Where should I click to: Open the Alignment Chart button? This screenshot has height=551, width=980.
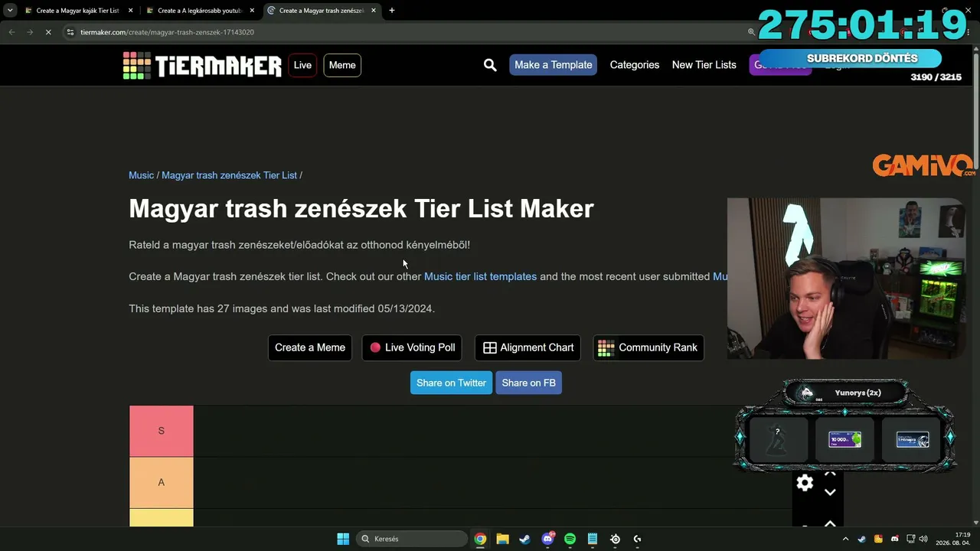click(528, 347)
